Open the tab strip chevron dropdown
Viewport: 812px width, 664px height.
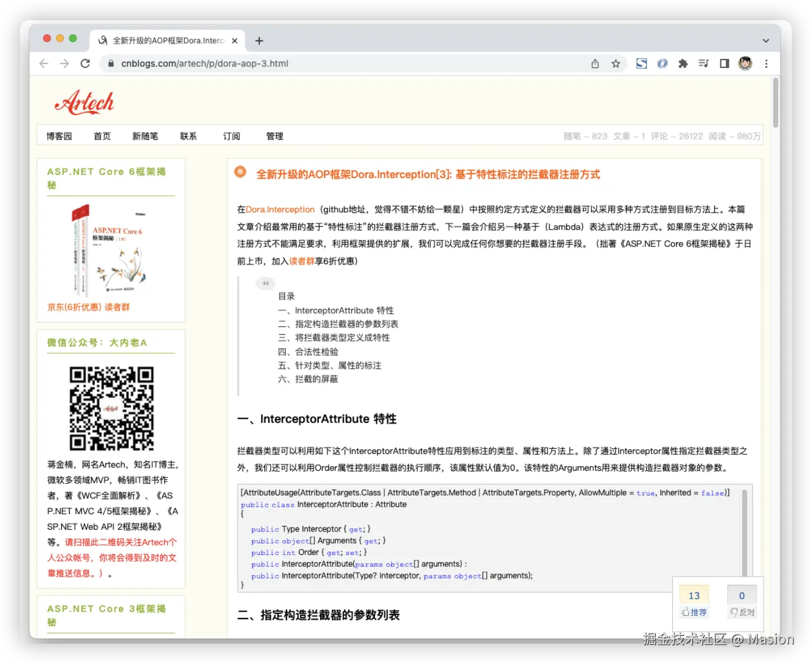pos(766,40)
